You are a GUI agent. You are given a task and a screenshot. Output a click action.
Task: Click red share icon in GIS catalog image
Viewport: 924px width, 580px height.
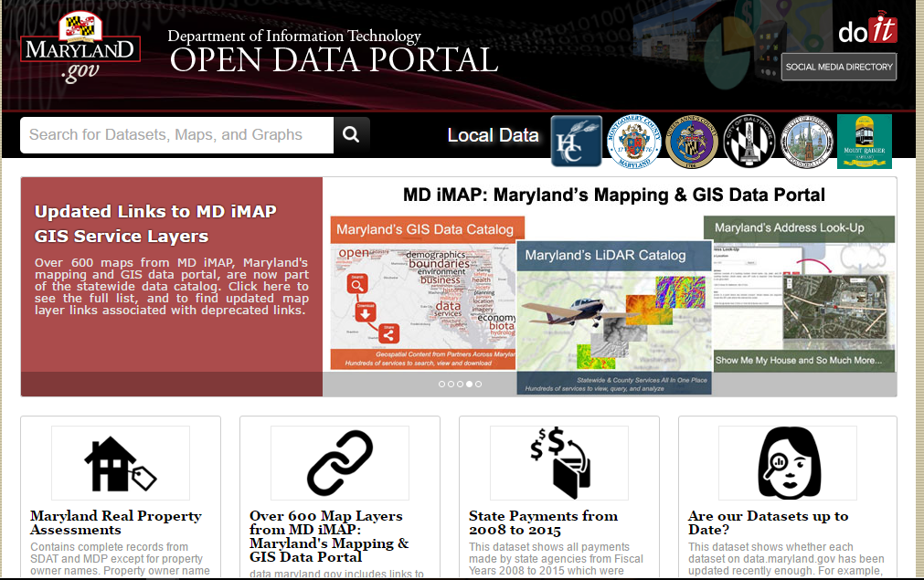point(388,334)
